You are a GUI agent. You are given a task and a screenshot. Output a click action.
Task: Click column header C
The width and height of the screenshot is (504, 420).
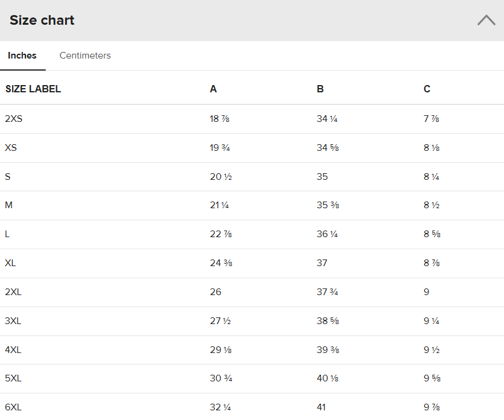click(427, 89)
